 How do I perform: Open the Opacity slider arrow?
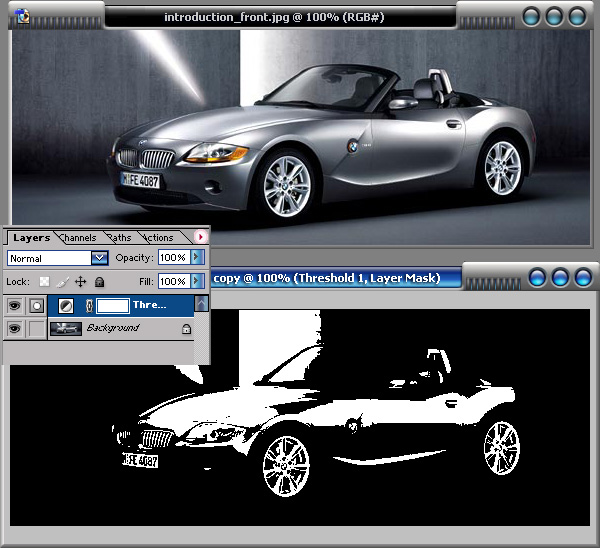197,257
